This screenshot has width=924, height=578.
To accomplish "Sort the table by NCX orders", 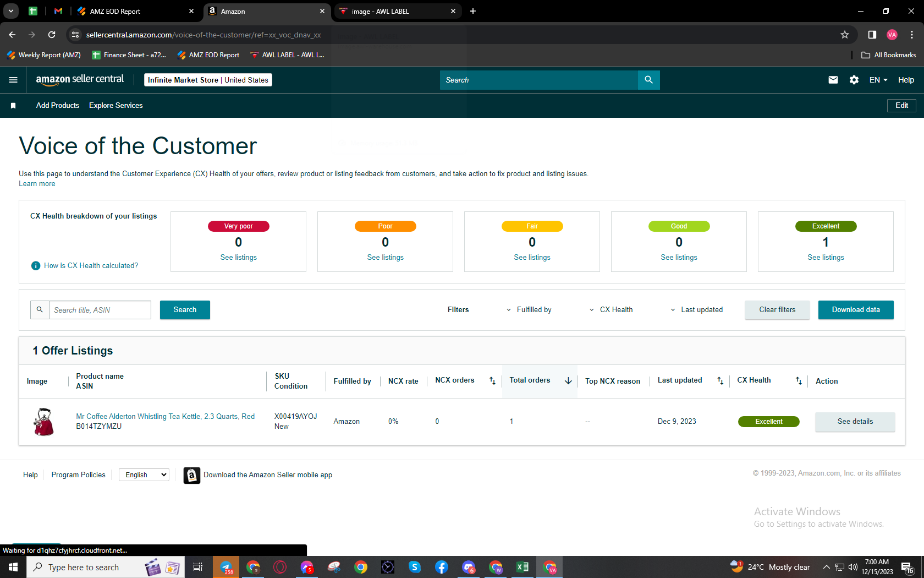I will [x=492, y=381].
